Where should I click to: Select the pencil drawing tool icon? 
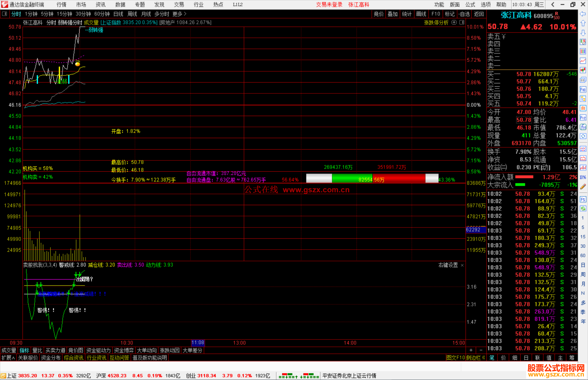pyautogui.click(x=583, y=187)
